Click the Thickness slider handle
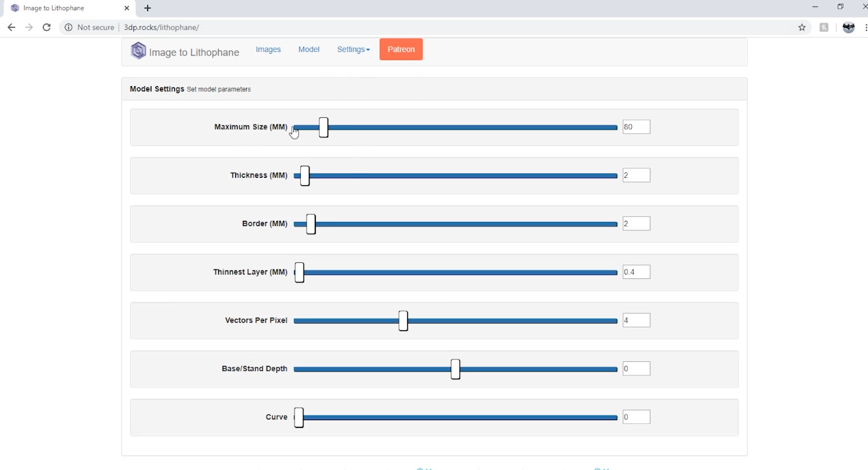The height and width of the screenshot is (470, 868). [305, 175]
